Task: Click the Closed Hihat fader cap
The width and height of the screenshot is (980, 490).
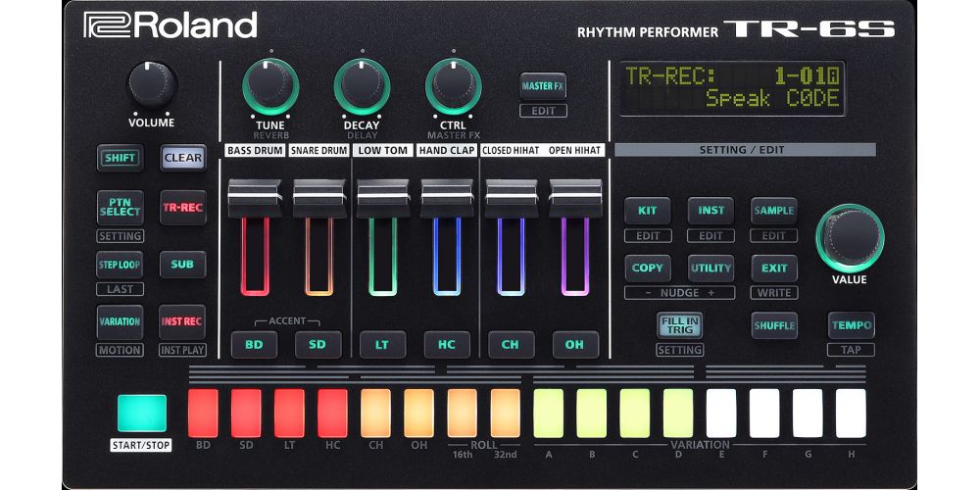Action: 512,198
